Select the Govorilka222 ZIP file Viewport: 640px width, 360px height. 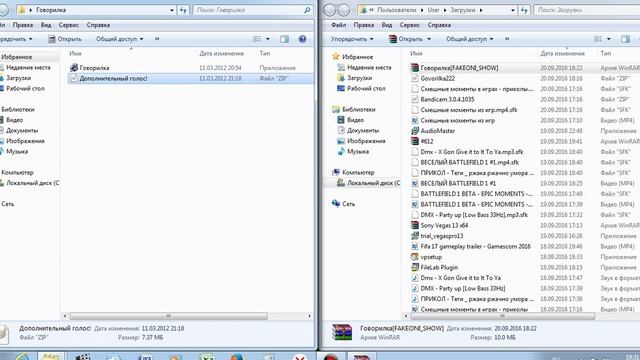(x=438, y=78)
